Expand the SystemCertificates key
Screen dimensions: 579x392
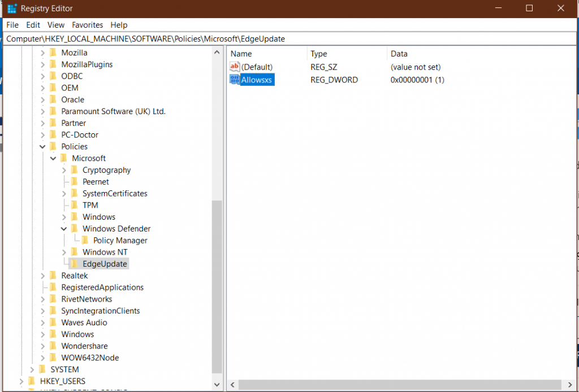click(x=64, y=194)
